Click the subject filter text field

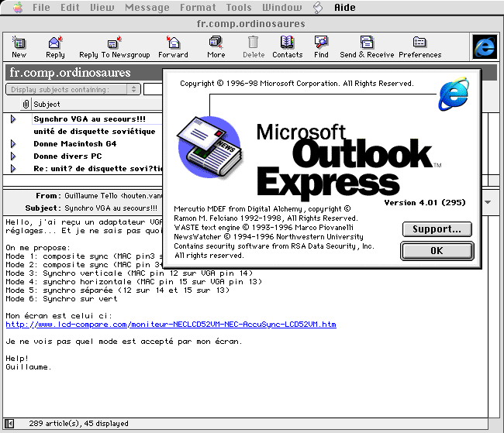(153, 89)
